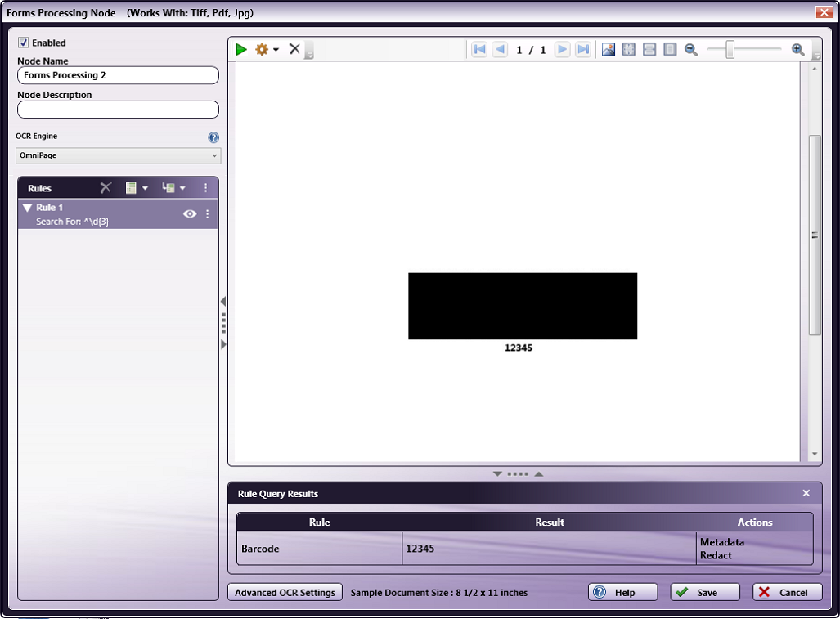
Task: Clear the sample document with toolbar X
Action: (294, 49)
